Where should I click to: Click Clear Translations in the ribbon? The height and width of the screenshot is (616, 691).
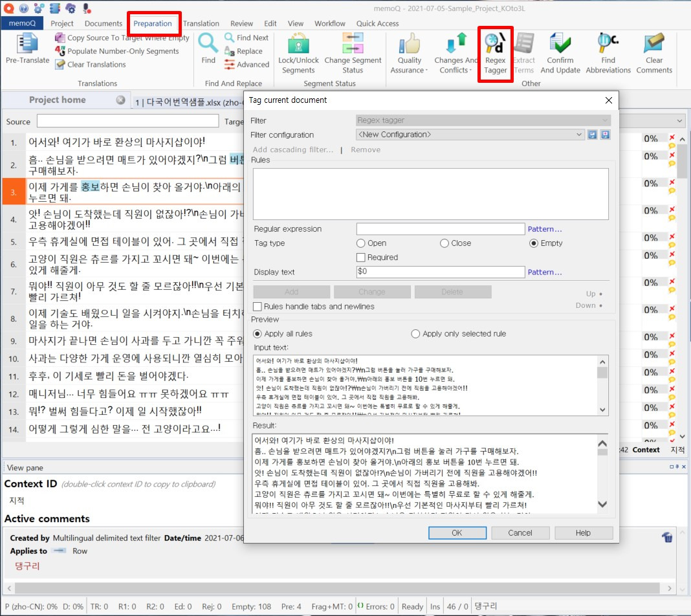click(91, 64)
